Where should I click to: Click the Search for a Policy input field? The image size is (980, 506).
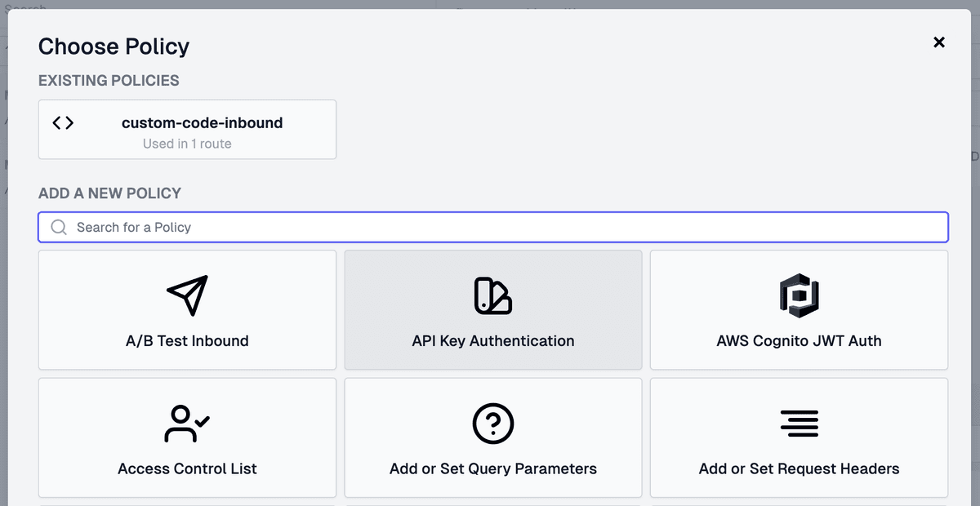click(x=327, y=227)
